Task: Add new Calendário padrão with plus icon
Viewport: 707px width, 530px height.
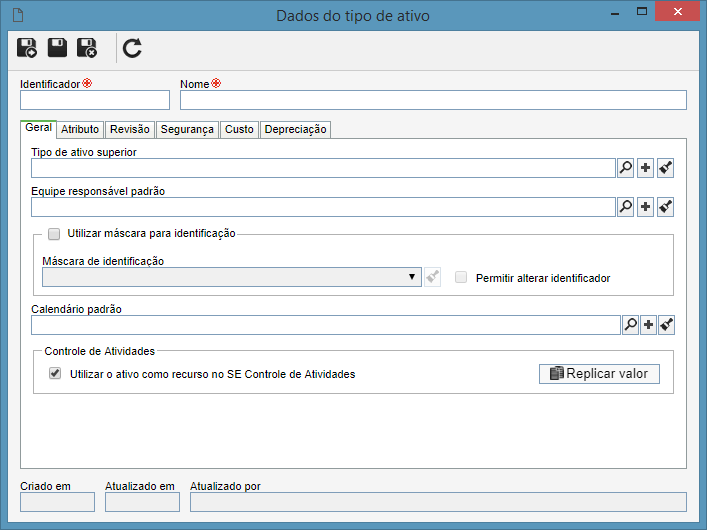Action: tap(648, 325)
